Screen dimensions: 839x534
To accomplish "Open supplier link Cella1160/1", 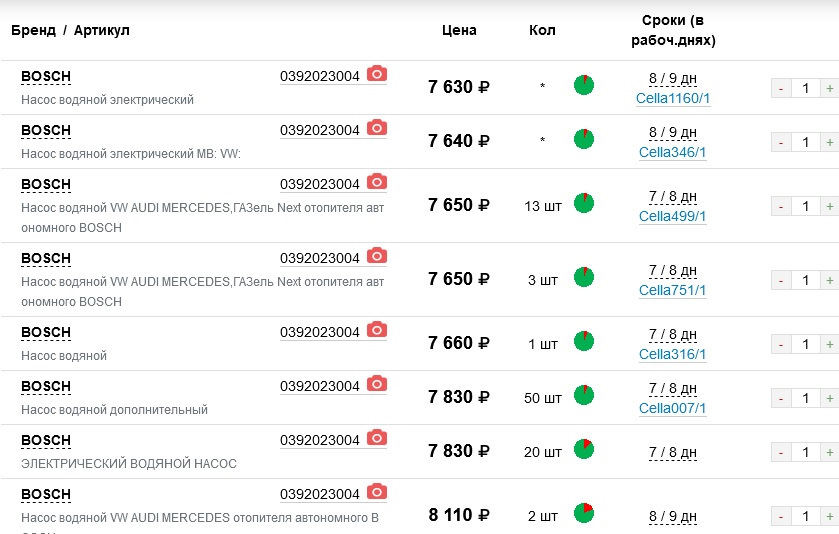I will tap(673, 99).
